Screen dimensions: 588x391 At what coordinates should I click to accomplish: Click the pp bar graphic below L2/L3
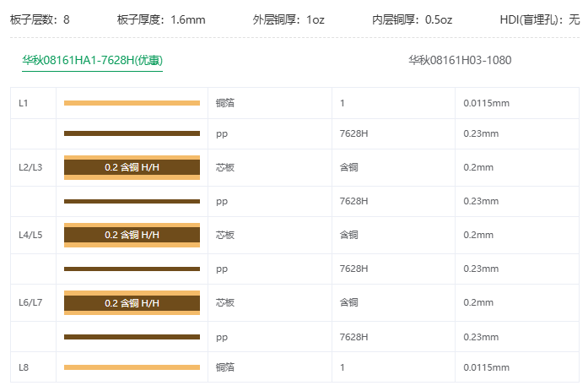pyautogui.click(x=132, y=202)
